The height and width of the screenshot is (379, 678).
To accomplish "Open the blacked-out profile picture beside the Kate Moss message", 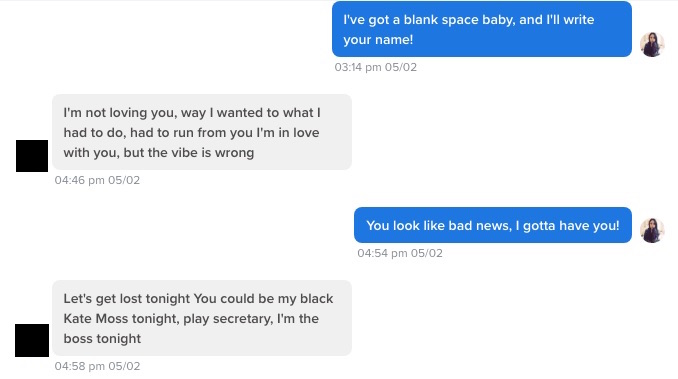I will [32, 341].
